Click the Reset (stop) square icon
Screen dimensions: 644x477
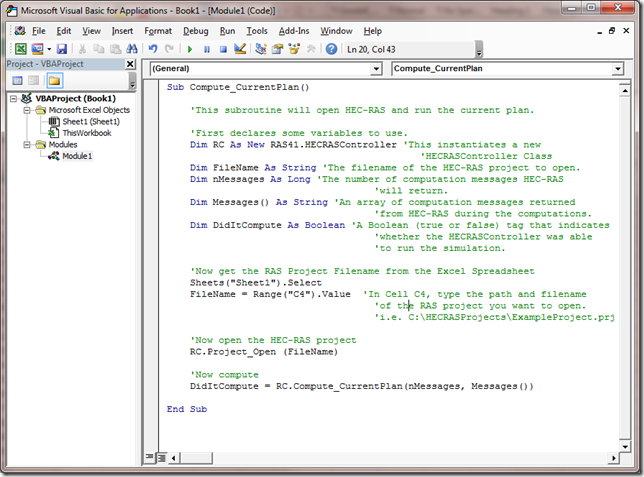click(x=222, y=48)
